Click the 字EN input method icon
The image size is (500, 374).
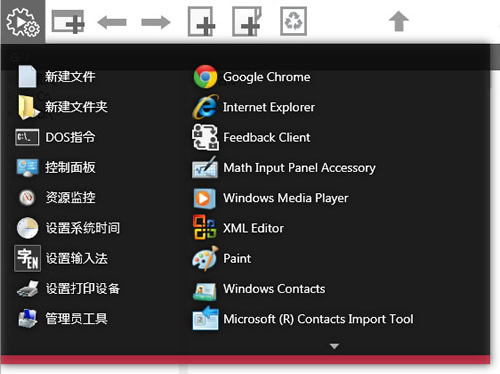(27, 258)
